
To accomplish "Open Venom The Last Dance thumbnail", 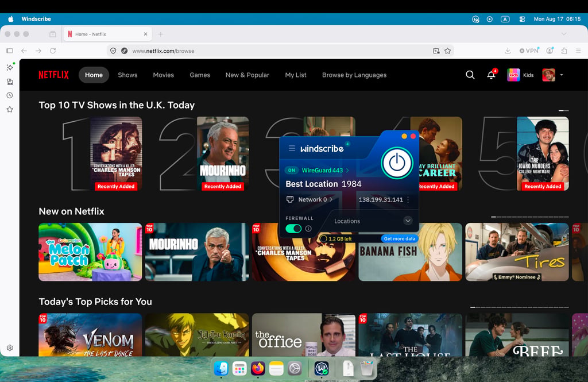I will tap(90, 335).
